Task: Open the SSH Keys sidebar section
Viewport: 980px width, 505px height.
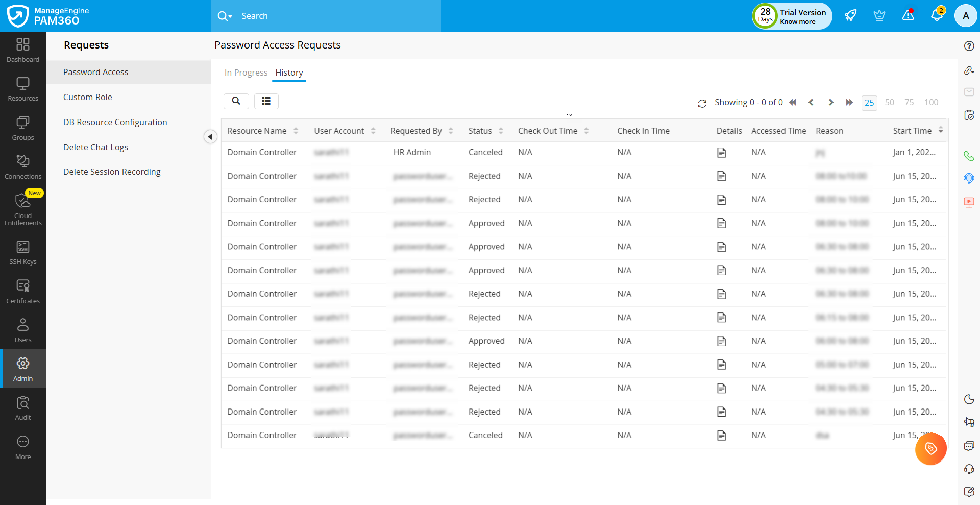Action: [23, 253]
